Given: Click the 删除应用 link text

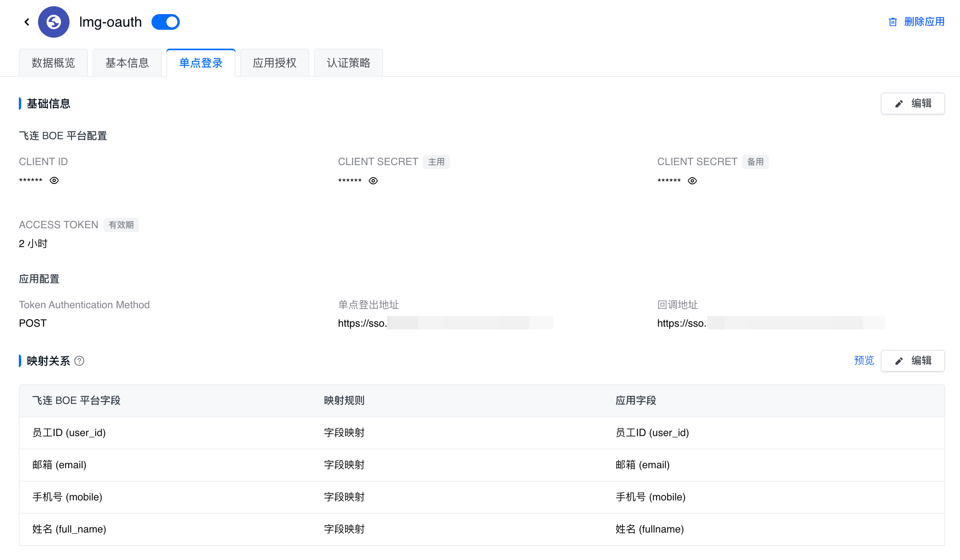Looking at the screenshot, I should [x=924, y=22].
